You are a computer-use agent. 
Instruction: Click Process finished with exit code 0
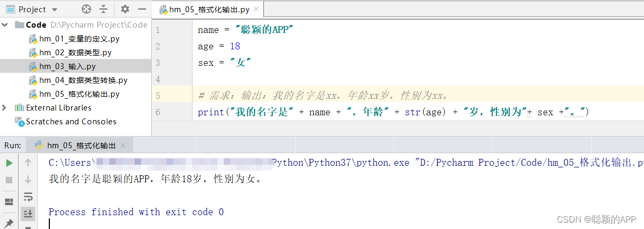[136, 212]
